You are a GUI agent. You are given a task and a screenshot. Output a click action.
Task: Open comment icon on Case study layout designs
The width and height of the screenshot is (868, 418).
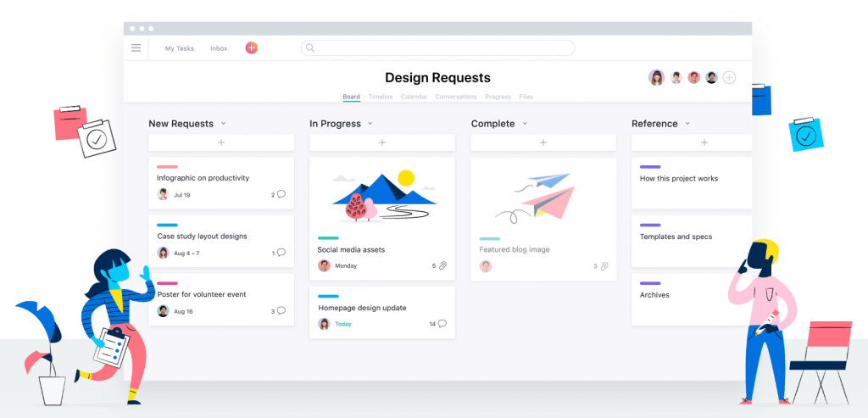281,253
